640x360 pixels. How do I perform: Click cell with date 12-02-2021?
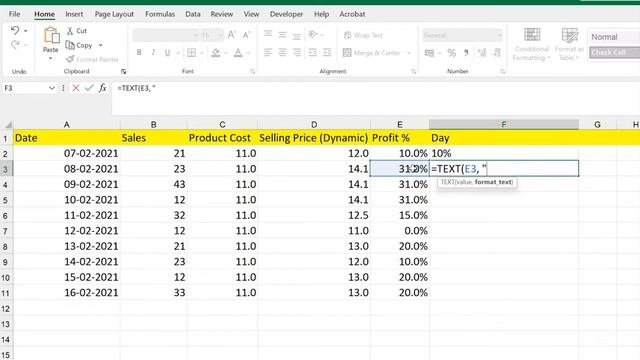[x=67, y=231]
